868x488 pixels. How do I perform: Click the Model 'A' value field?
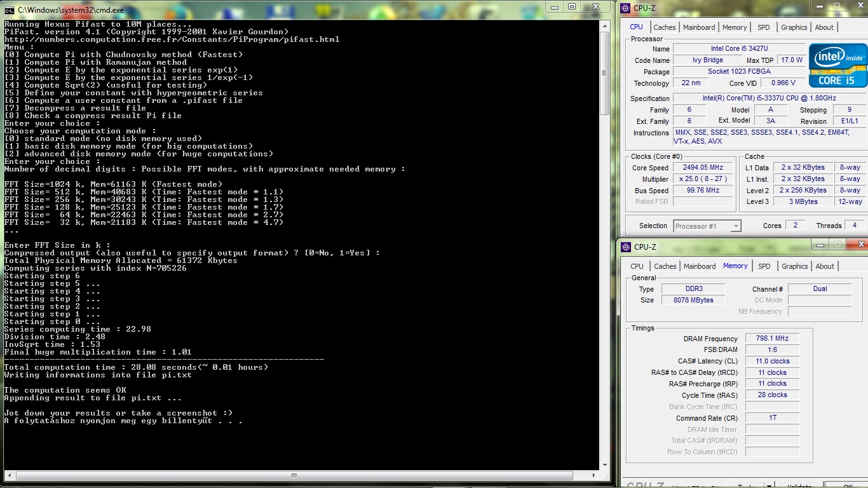click(770, 110)
